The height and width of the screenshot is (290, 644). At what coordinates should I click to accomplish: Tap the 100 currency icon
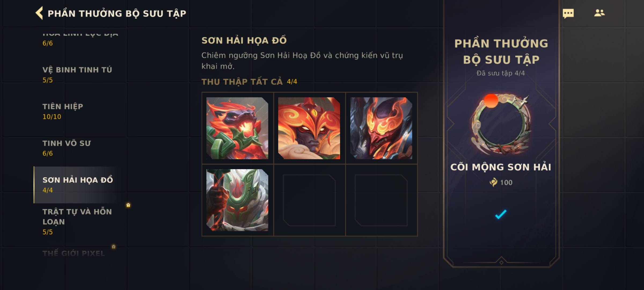[493, 182]
